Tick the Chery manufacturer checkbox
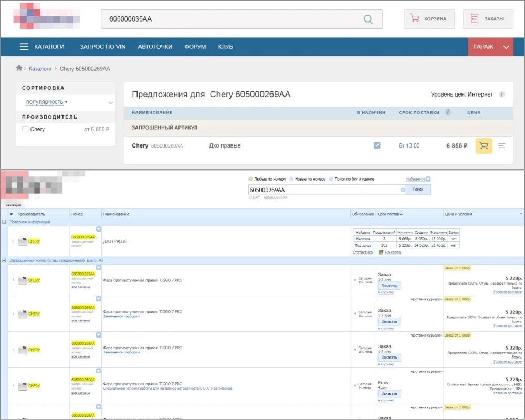Screen dimensions: 525x420 (25, 129)
